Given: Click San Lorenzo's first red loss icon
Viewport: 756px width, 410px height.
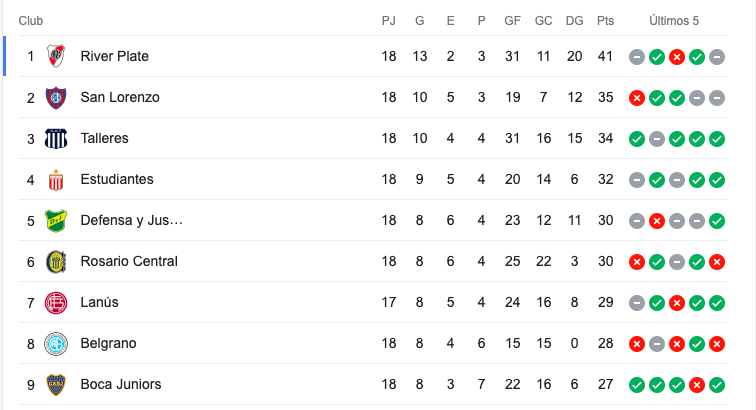Looking at the screenshot, I should (x=636, y=98).
